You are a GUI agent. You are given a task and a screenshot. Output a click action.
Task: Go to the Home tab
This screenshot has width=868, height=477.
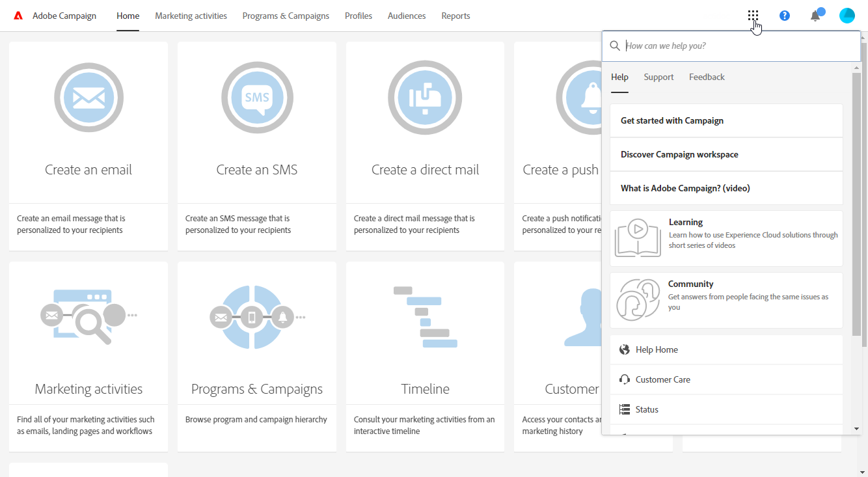(x=128, y=16)
